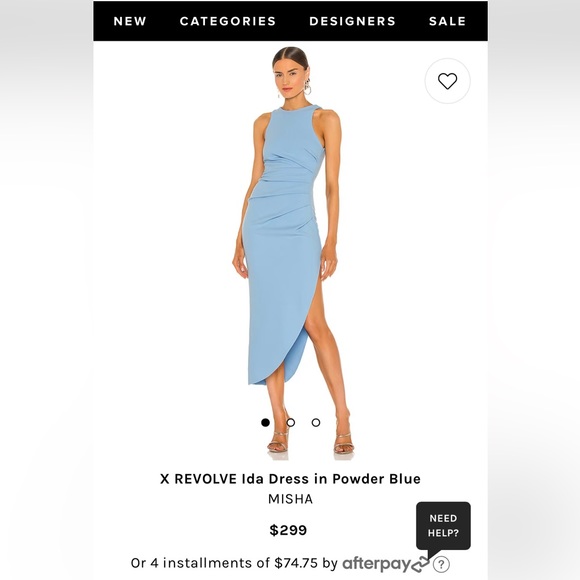580x580 pixels.
Task: Click the $299 price
Action: (x=288, y=530)
